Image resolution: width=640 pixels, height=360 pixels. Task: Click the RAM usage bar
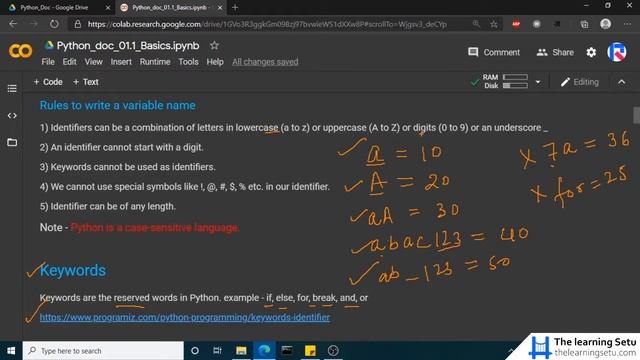[x=515, y=77]
